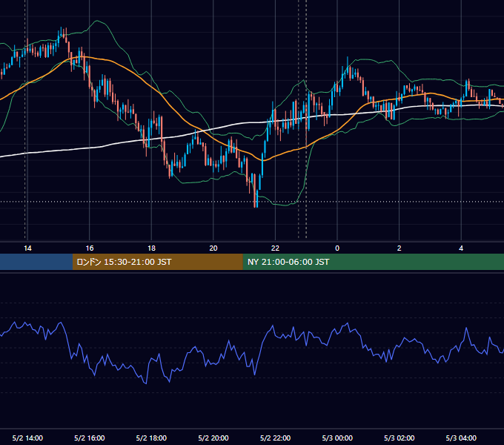Click the 5/2 18:00 time label

click(x=151, y=438)
